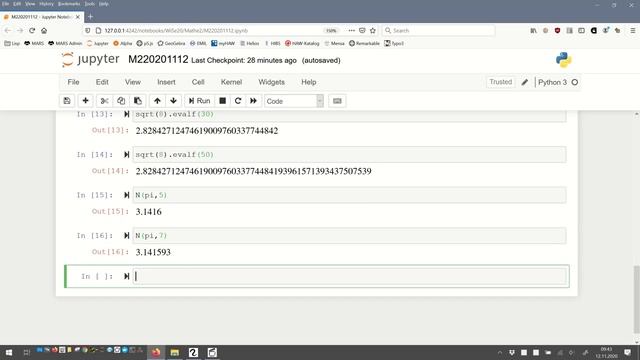Move selected cell down arrow
This screenshot has width=640, height=360.
(173, 101)
